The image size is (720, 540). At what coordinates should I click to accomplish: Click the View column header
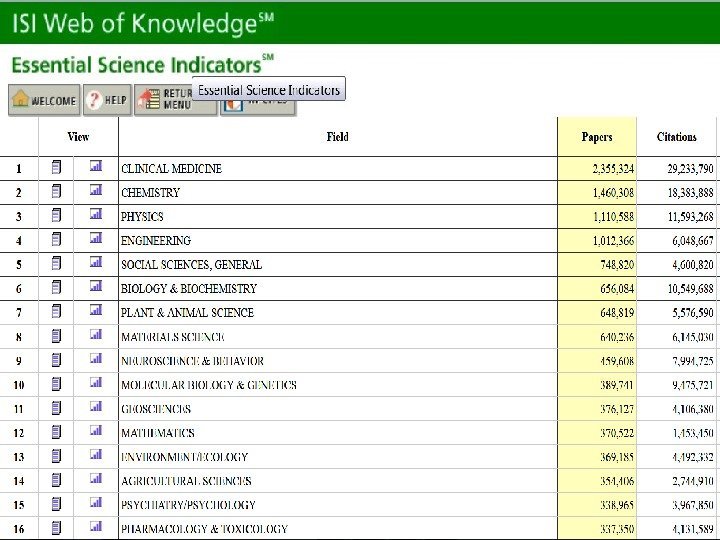pos(78,137)
